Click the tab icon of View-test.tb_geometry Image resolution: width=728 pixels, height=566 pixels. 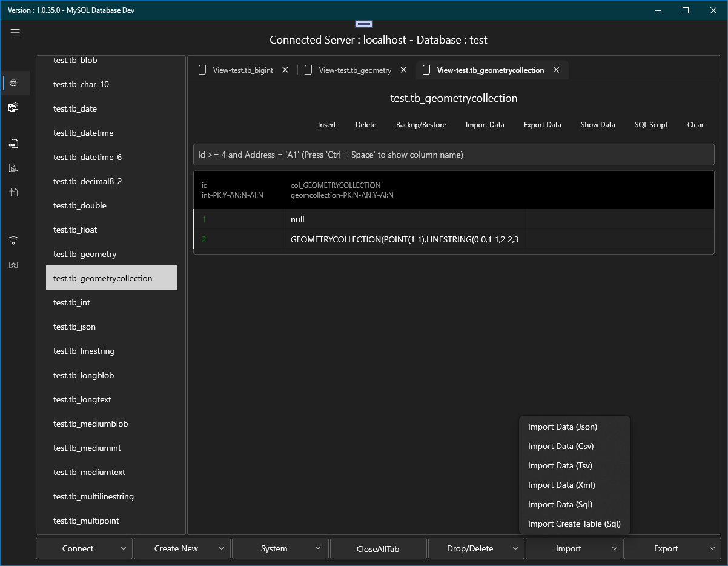click(x=308, y=70)
